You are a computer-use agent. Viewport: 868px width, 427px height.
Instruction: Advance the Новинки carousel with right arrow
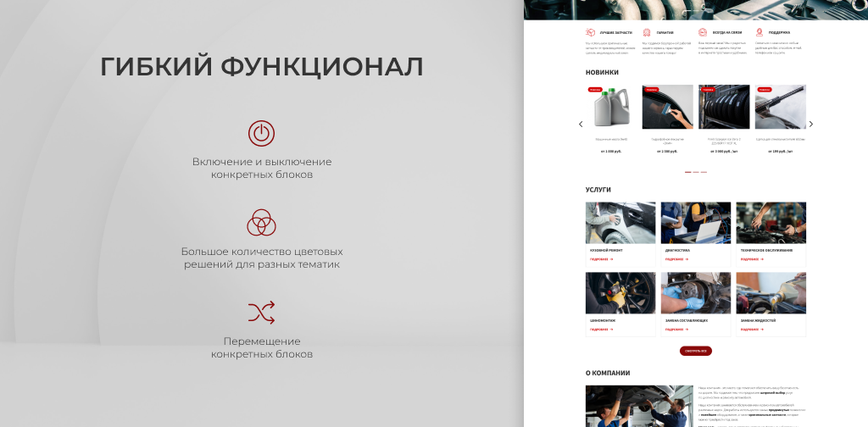tap(811, 124)
